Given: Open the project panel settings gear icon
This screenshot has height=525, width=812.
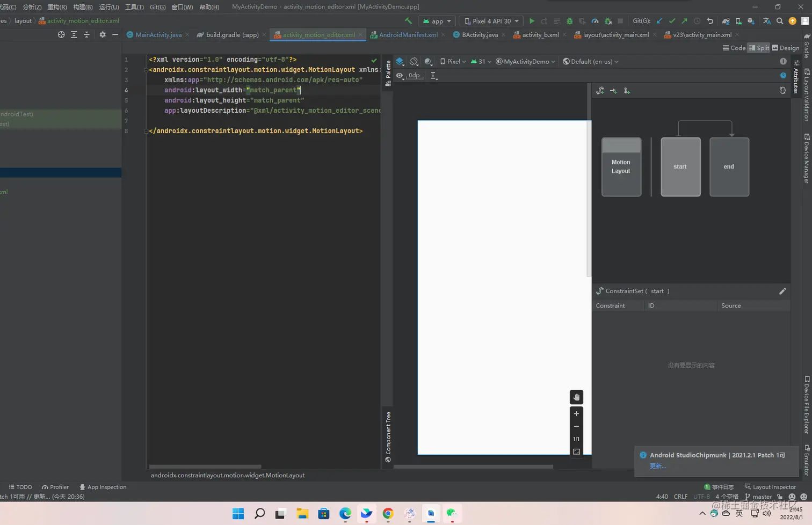Looking at the screenshot, I should tap(103, 34).
